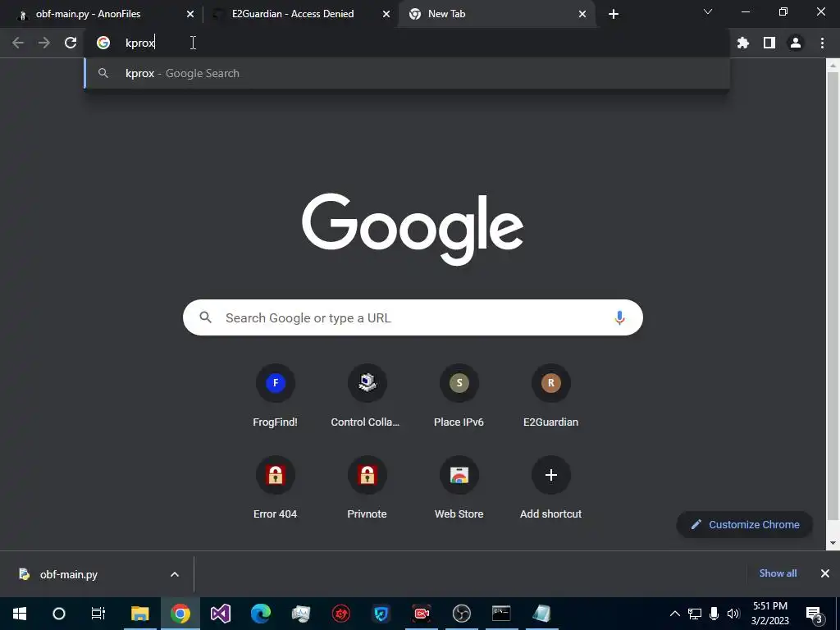The height and width of the screenshot is (630, 840).
Task: Click the Add shortcut plus tile
Action: 550,487
